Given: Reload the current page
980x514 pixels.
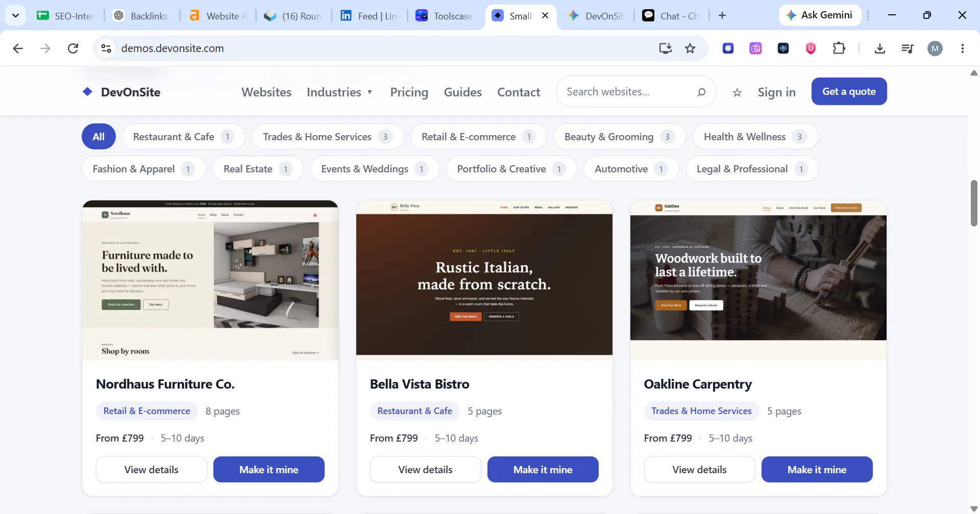Looking at the screenshot, I should pyautogui.click(x=73, y=48).
